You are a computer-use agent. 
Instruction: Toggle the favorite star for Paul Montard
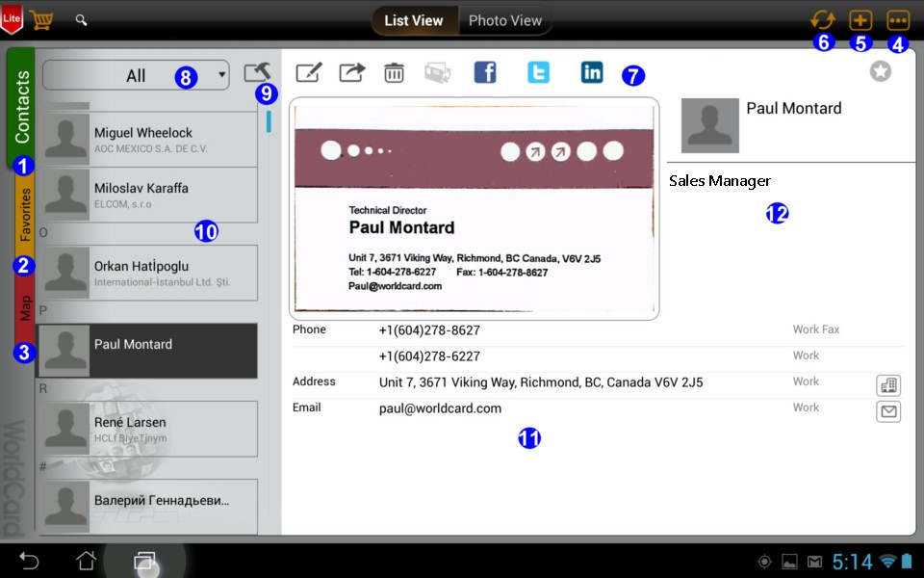click(880, 71)
